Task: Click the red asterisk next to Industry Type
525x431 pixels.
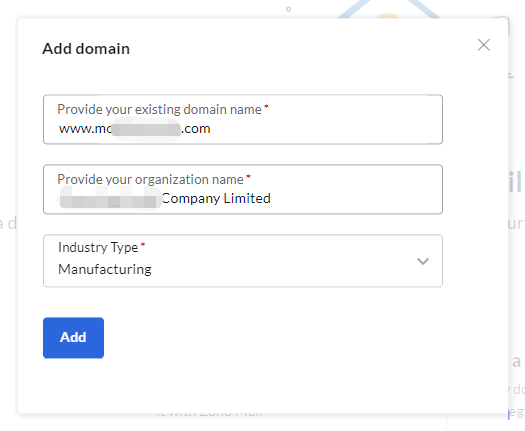Action: 143,245
